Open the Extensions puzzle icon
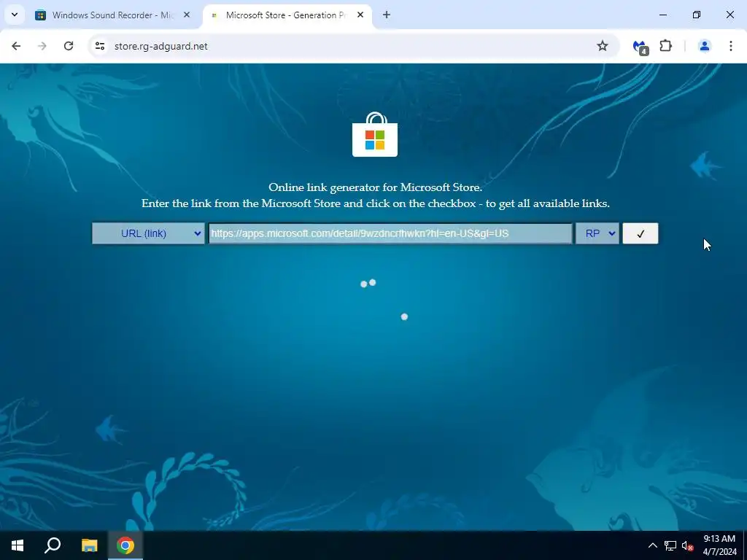Viewport: 747px width, 560px height. tap(665, 46)
